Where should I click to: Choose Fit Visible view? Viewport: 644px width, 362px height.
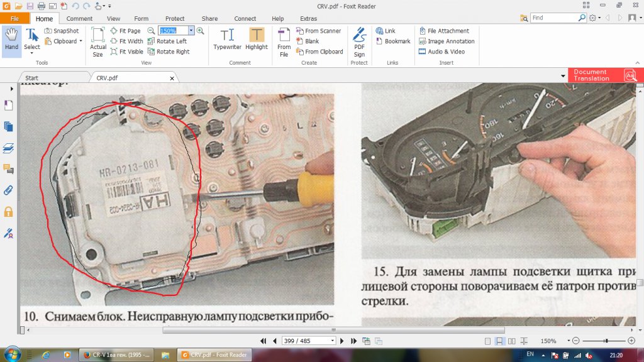pos(126,52)
